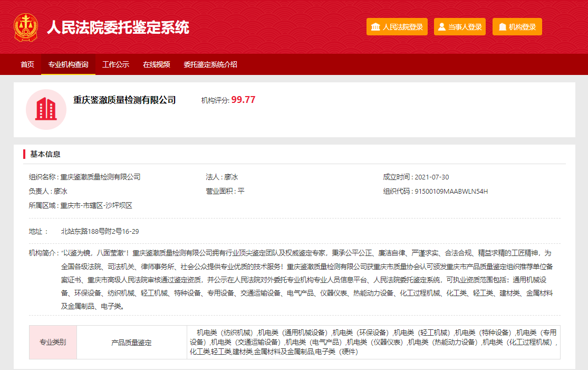Viewport: 588px width, 370px height.
Task: Click the courthouse icon in 人民法院登录
Action: 375,27
